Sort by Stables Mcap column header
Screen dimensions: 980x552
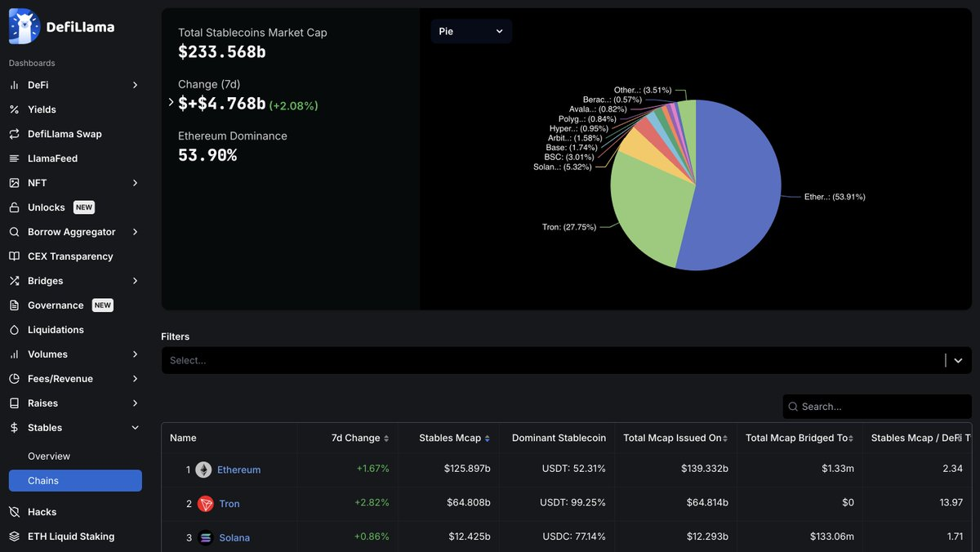pos(454,438)
